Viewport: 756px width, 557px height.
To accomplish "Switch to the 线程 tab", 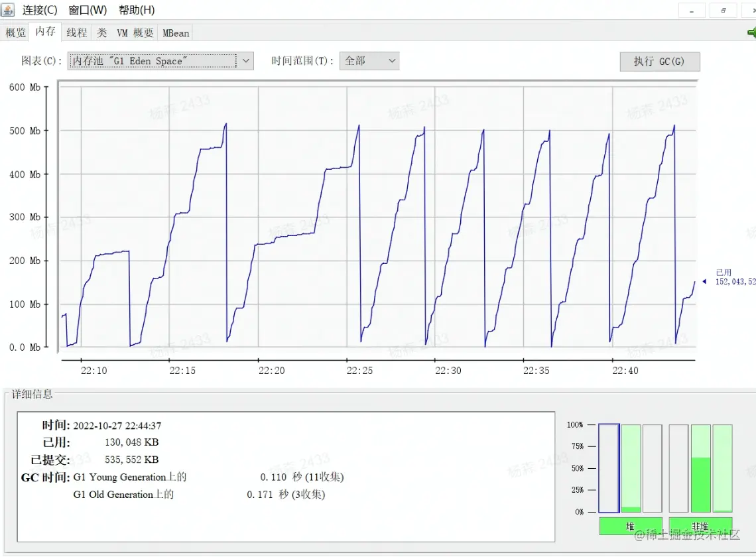I will tap(77, 32).
